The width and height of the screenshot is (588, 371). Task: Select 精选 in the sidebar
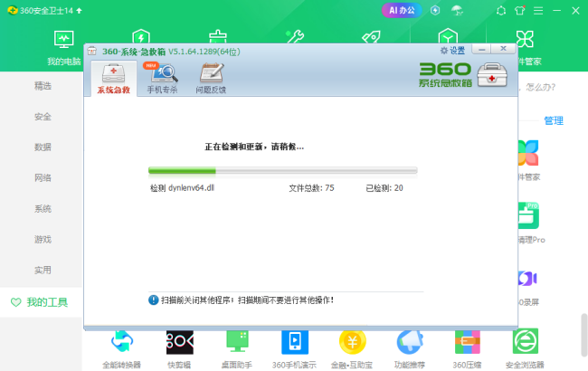43,86
